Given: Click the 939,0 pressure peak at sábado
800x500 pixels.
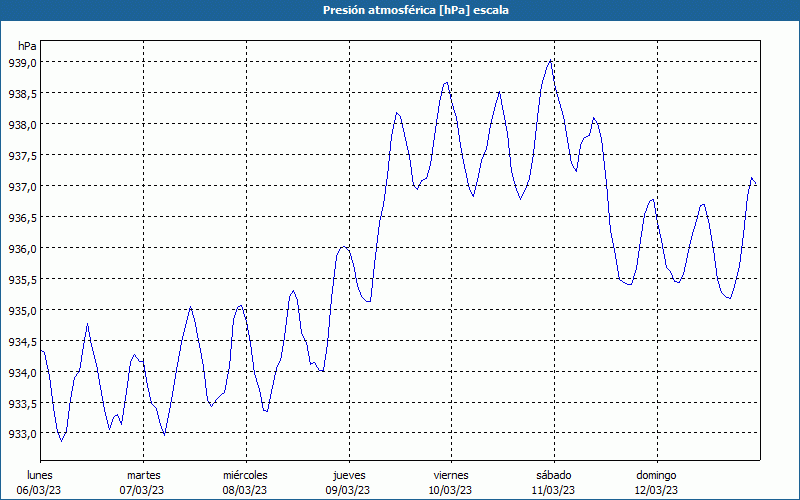Looking at the screenshot, I should [x=551, y=60].
